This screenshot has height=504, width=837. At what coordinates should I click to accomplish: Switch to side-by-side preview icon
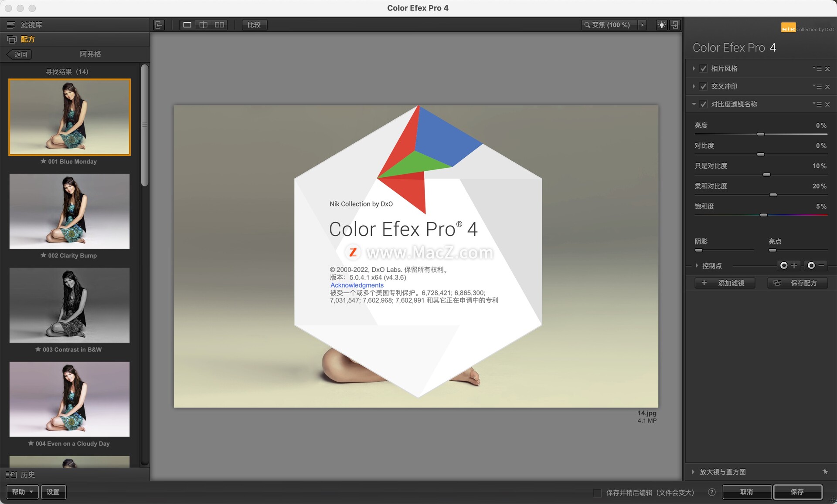[219, 25]
